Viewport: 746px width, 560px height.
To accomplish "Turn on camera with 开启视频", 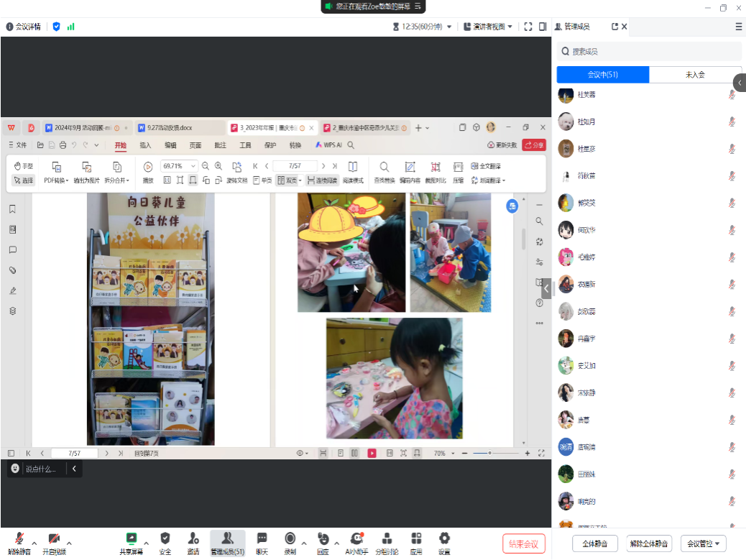I will tap(54, 539).
